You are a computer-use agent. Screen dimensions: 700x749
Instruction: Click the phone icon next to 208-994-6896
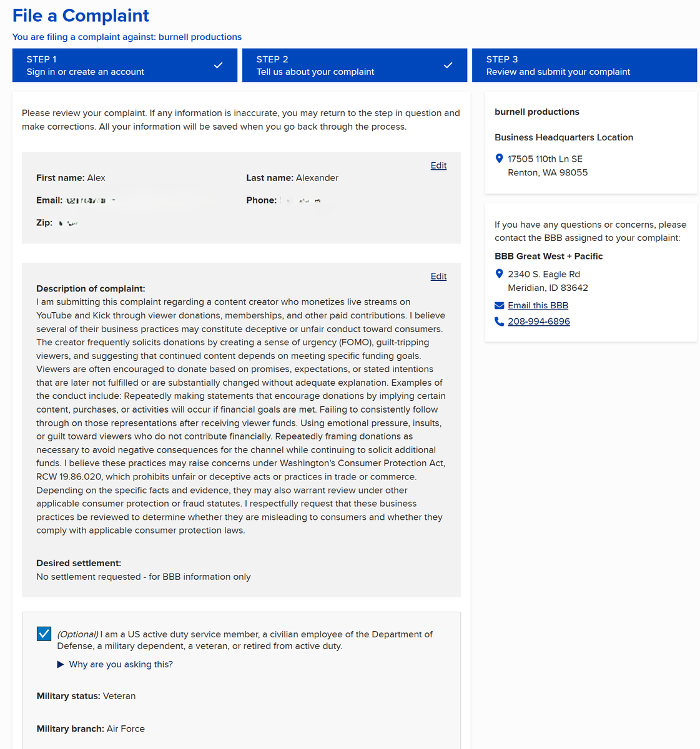tap(499, 321)
